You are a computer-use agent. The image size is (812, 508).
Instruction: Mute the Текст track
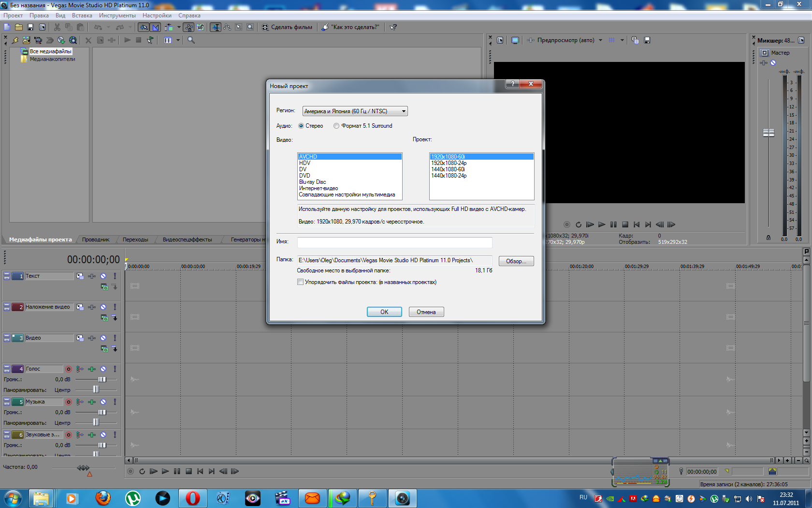point(103,276)
